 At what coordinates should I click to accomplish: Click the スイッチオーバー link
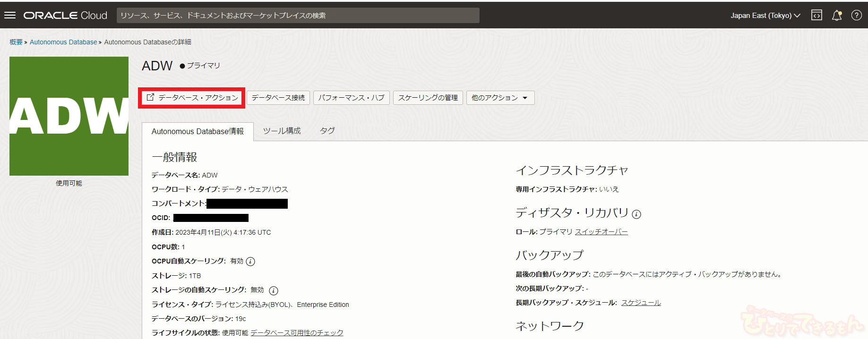601,232
